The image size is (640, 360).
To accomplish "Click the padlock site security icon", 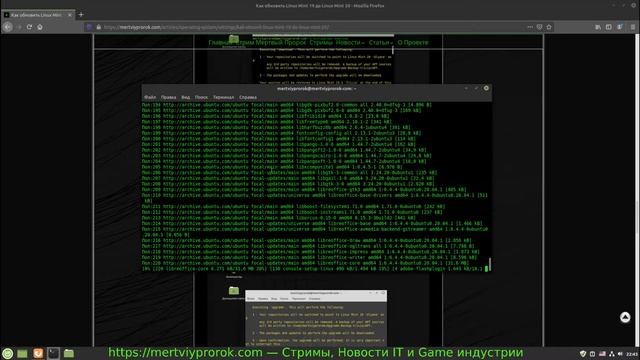I will (99, 27).
